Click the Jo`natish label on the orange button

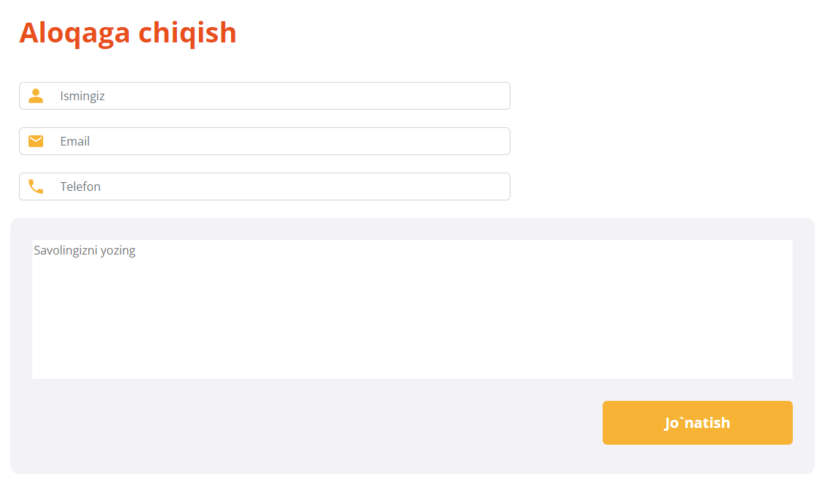coord(697,423)
